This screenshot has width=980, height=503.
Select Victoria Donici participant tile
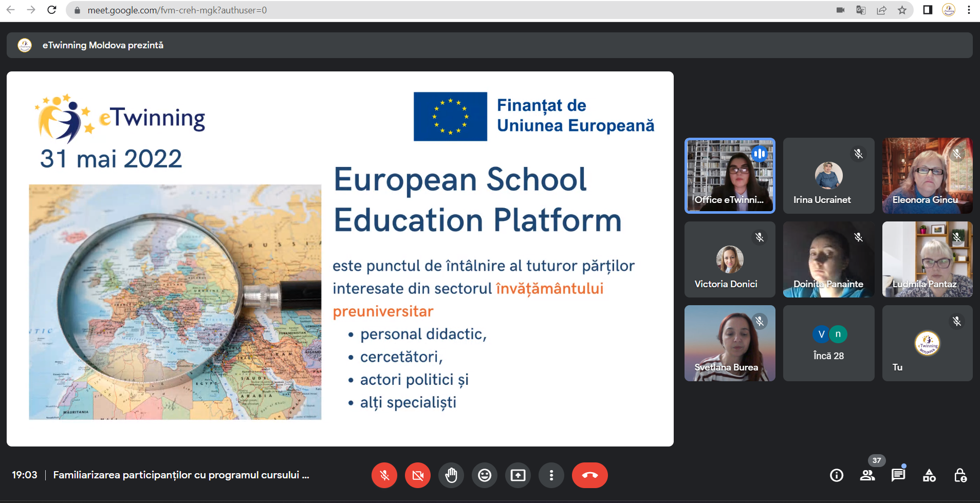(x=730, y=259)
